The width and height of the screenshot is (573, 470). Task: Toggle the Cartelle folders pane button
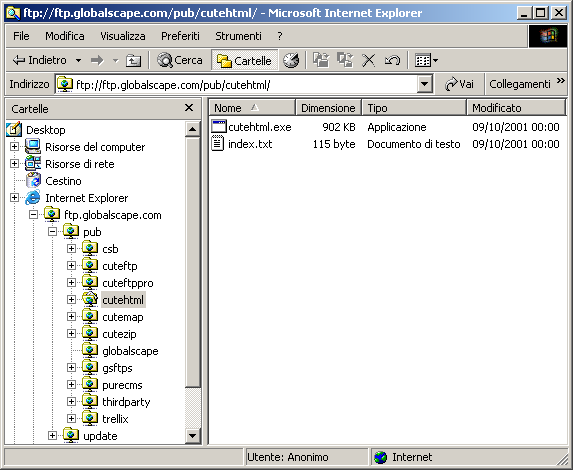[244, 60]
